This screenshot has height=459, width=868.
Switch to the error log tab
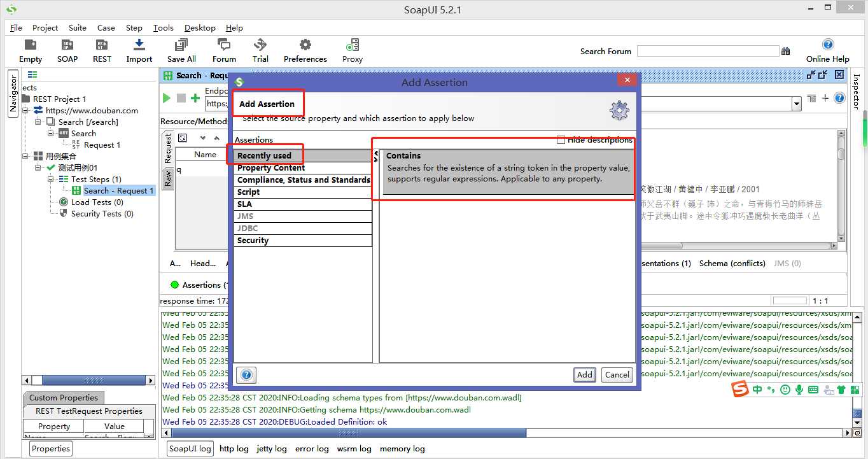click(x=312, y=449)
